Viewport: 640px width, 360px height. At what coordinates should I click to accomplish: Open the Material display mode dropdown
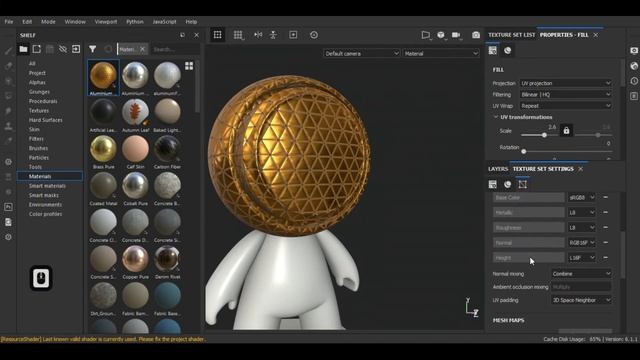click(x=441, y=53)
